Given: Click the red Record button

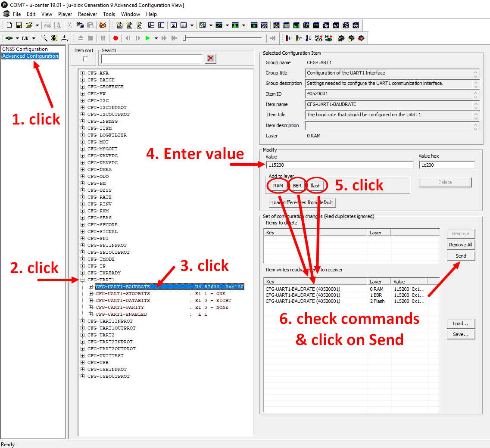Looking at the screenshot, I should (115, 38).
